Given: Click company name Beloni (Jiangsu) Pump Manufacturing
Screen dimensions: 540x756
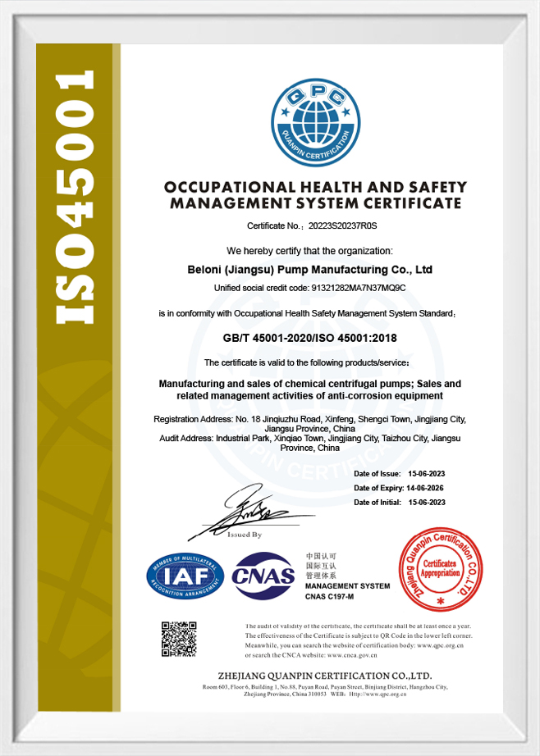Looking at the screenshot, I should pos(310,270).
